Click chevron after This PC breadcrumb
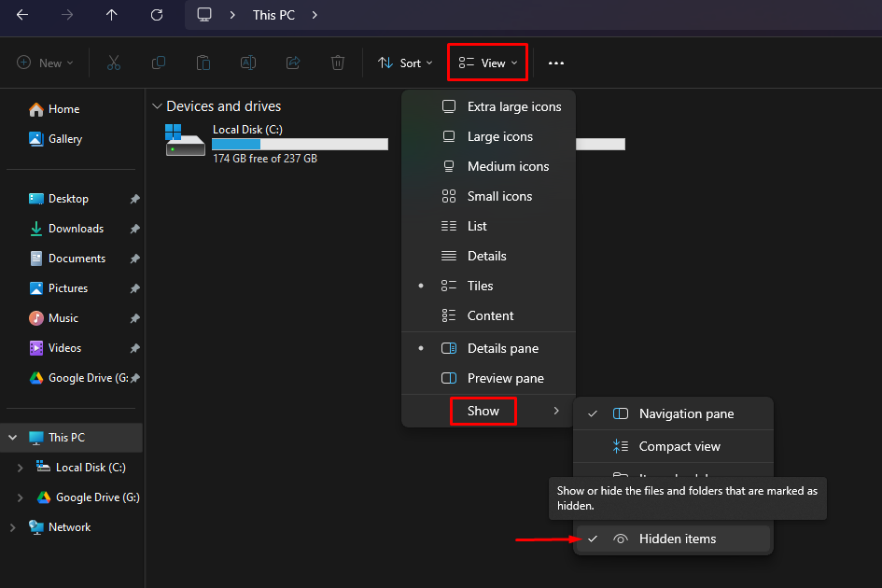882x588 pixels. click(315, 15)
